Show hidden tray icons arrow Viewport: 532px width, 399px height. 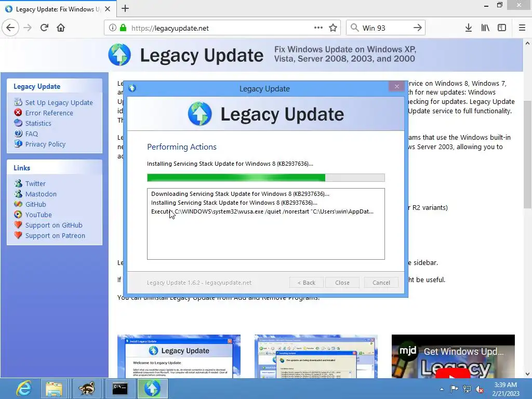pyautogui.click(x=442, y=389)
